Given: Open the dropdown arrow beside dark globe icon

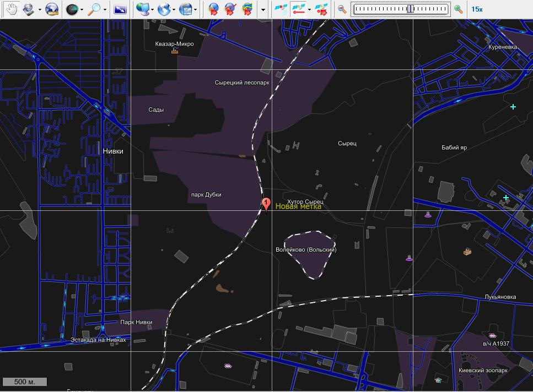Looking at the screenshot, I should pos(82,9).
